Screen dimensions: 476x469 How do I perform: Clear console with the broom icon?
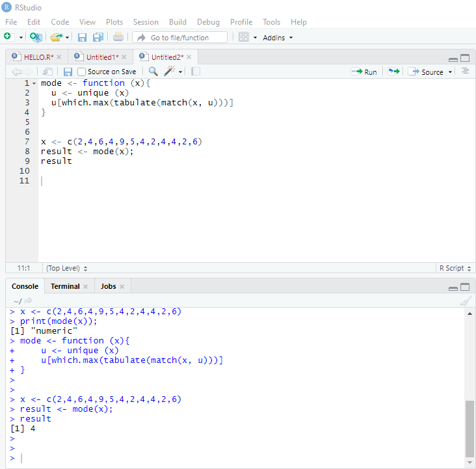coord(465,301)
